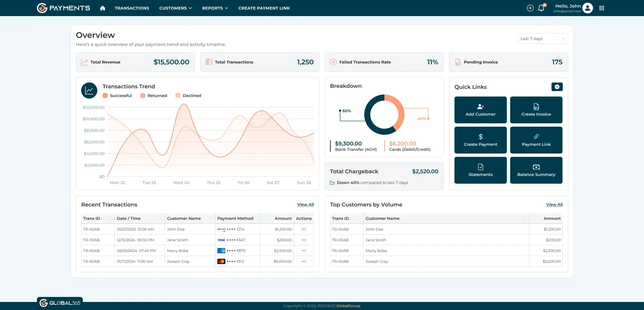The image size is (644, 310).
Task: View all Recent Transactions
Action: [x=305, y=204]
